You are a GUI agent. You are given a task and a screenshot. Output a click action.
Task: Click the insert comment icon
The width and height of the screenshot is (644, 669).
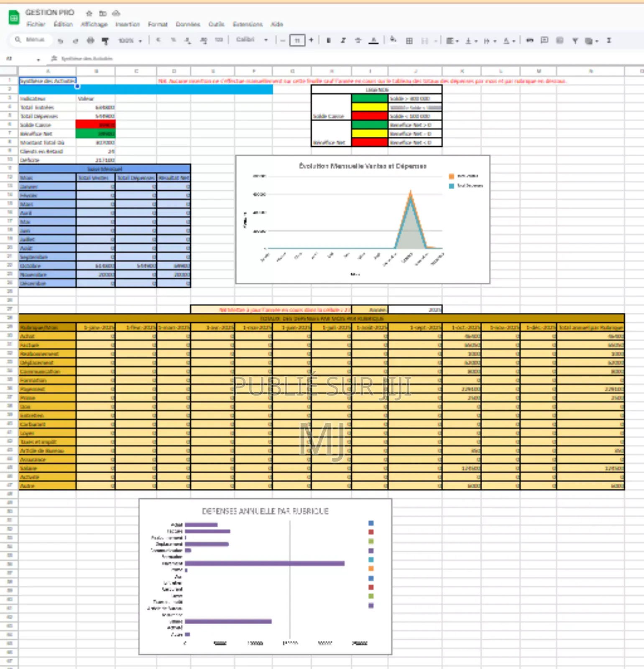tap(544, 41)
